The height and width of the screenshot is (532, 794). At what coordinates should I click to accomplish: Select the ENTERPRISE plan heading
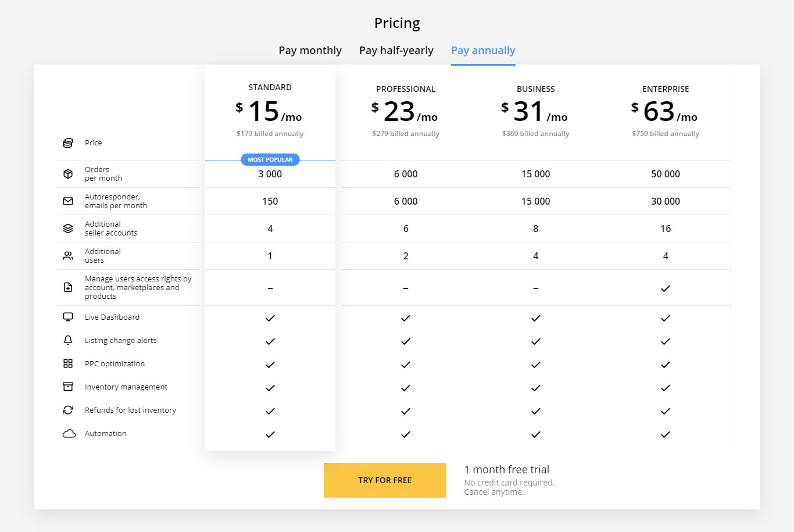pos(666,89)
